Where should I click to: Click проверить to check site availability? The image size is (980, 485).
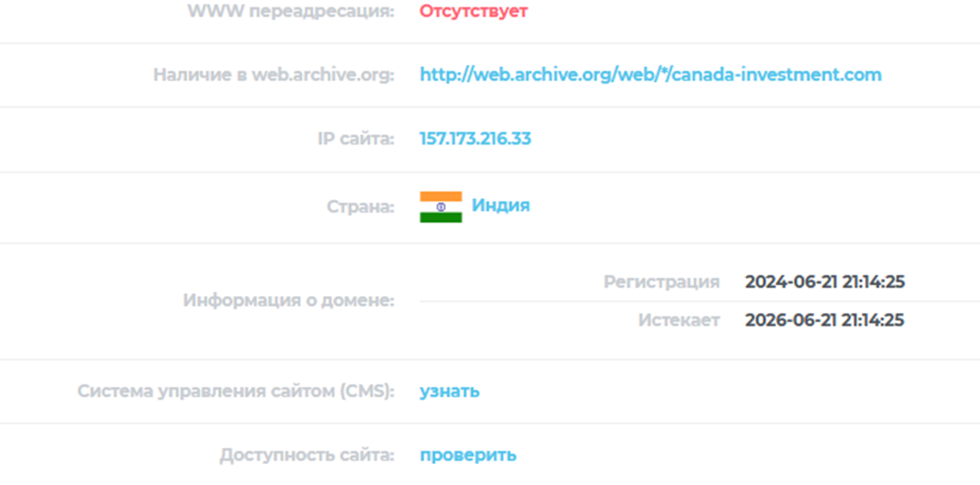(x=468, y=456)
